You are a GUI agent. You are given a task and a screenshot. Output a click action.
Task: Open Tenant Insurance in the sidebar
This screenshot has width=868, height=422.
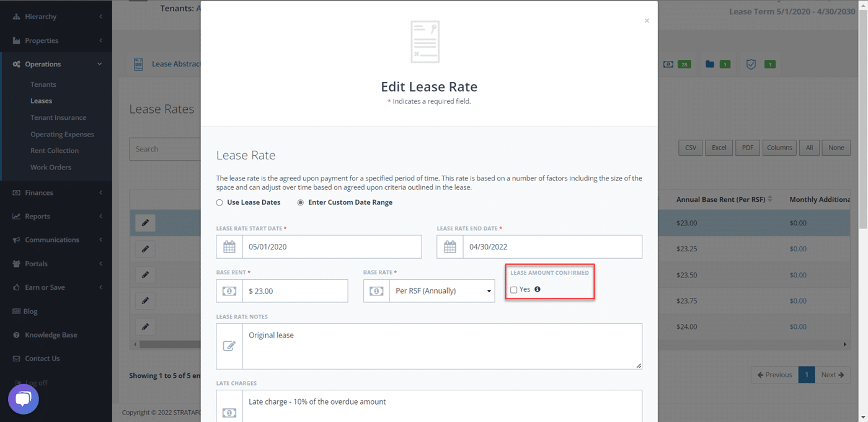(58, 118)
